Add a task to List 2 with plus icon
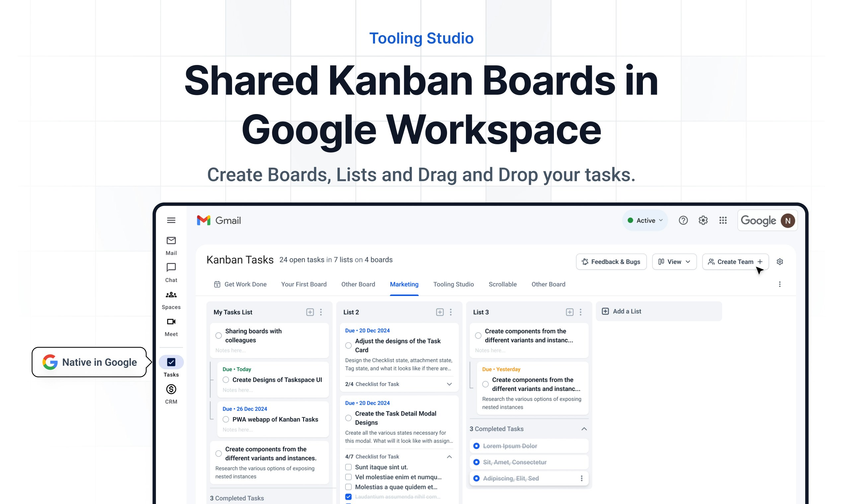 coord(439,312)
